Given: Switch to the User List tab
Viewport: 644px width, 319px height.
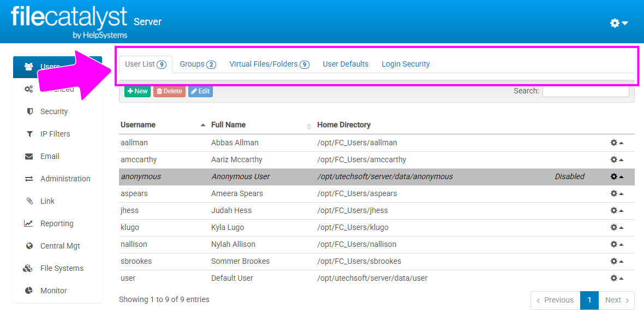Looking at the screenshot, I should pos(145,64).
